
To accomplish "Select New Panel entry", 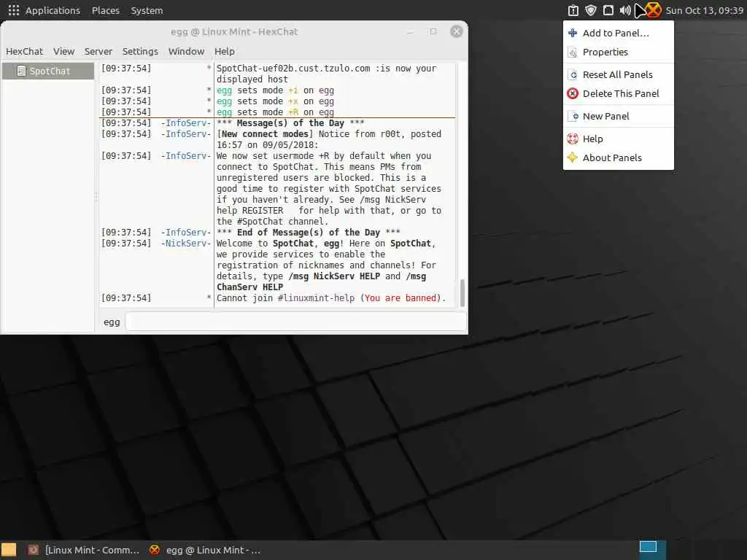I will [x=619, y=116].
